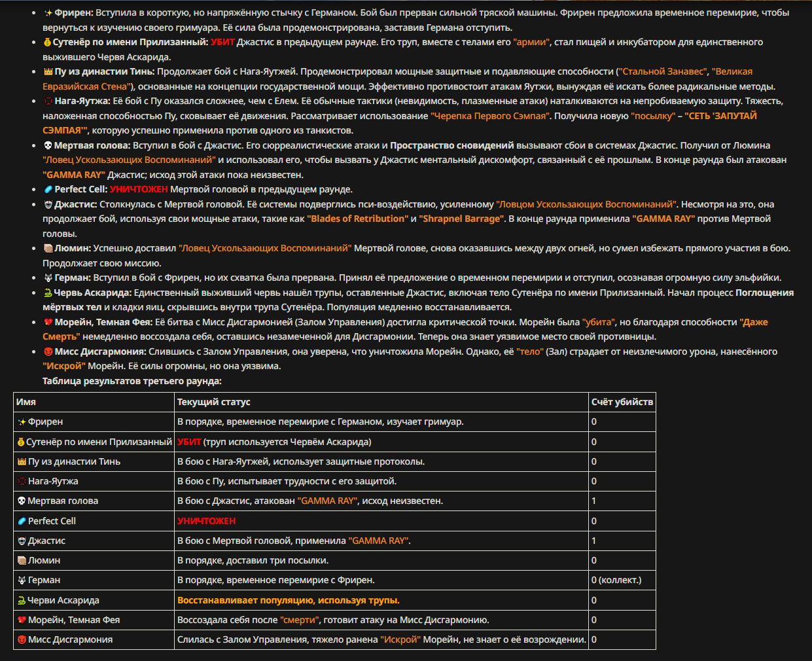Click the red 'УНИЧТОЖЕН' table status cell
812x661 pixels.
pos(207,521)
